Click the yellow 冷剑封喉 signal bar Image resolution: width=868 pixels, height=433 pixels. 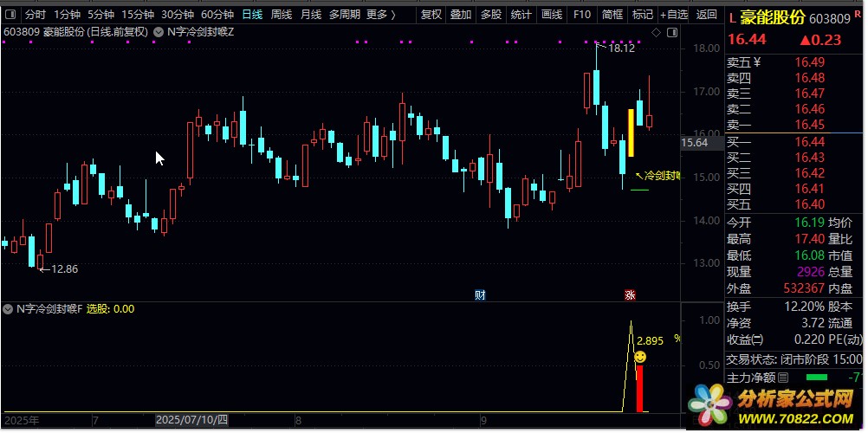click(631, 132)
